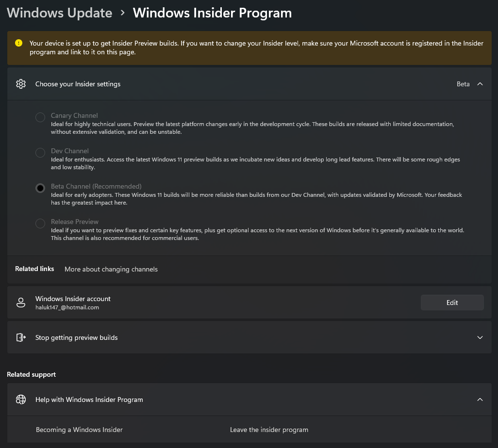
Task: Click Edit button for Insider account
Action: coord(452,303)
